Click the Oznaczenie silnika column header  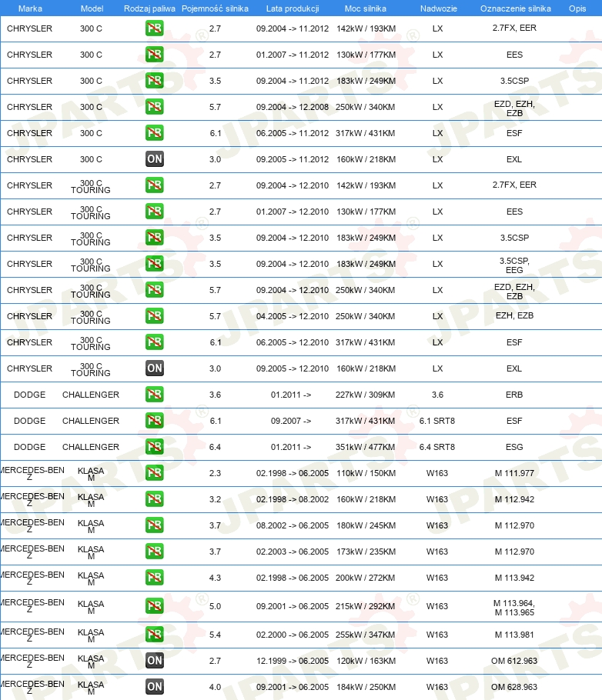515,8
